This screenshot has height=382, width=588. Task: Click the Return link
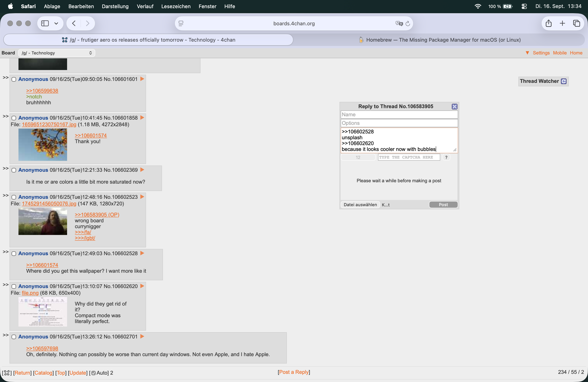(23, 373)
